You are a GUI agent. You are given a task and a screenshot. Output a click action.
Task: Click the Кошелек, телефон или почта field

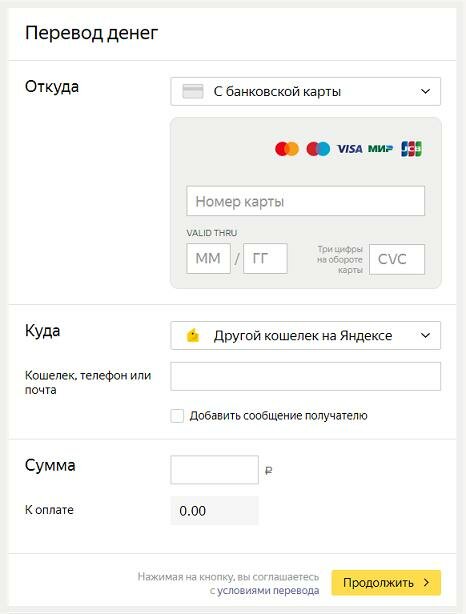click(x=305, y=376)
